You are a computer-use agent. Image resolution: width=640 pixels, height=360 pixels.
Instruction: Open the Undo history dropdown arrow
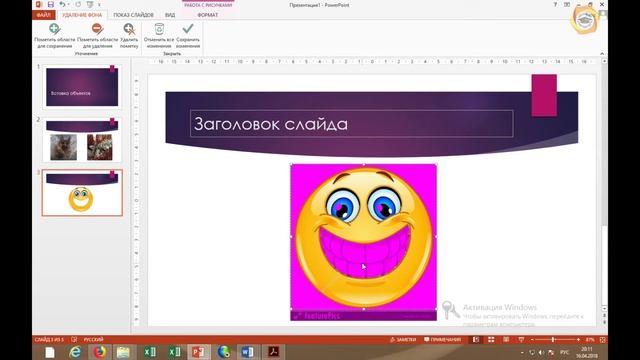pyautogui.click(x=68, y=5)
